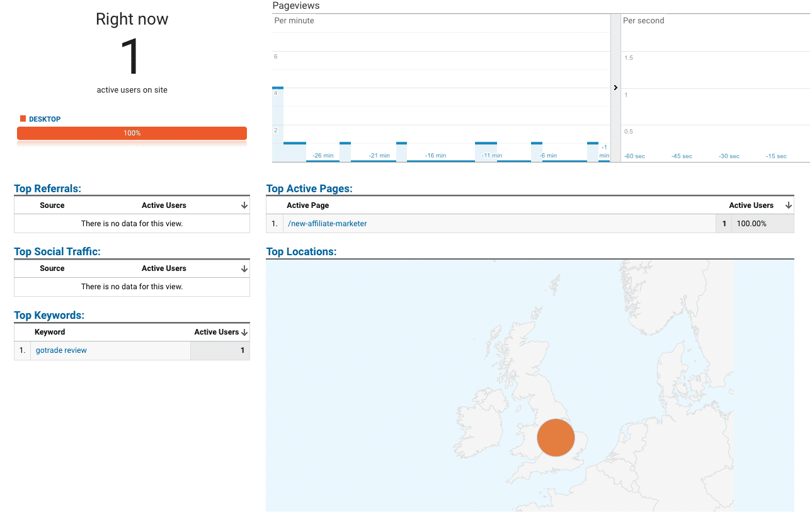
Task: Click the orange location bubble over England
Action: click(x=556, y=437)
